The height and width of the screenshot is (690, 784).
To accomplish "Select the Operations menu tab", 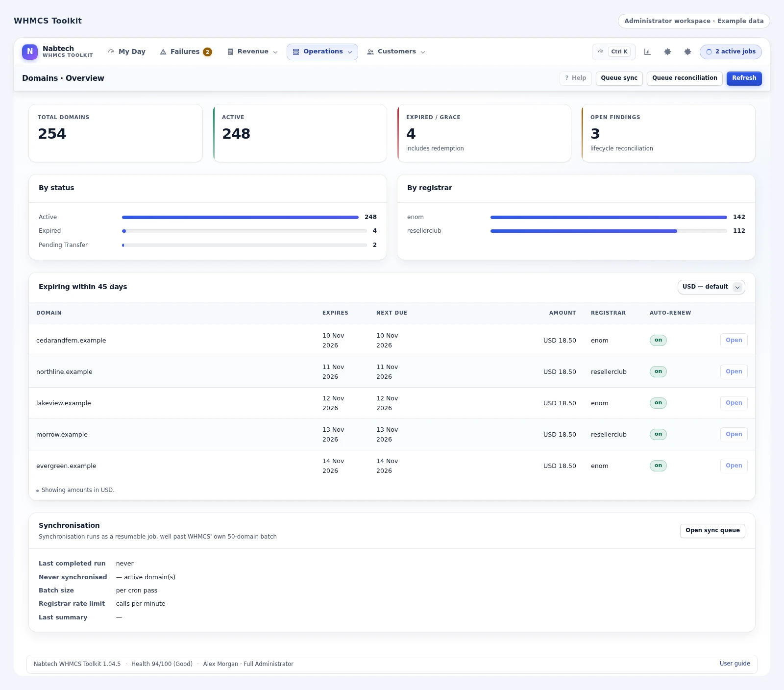I will [x=322, y=52].
